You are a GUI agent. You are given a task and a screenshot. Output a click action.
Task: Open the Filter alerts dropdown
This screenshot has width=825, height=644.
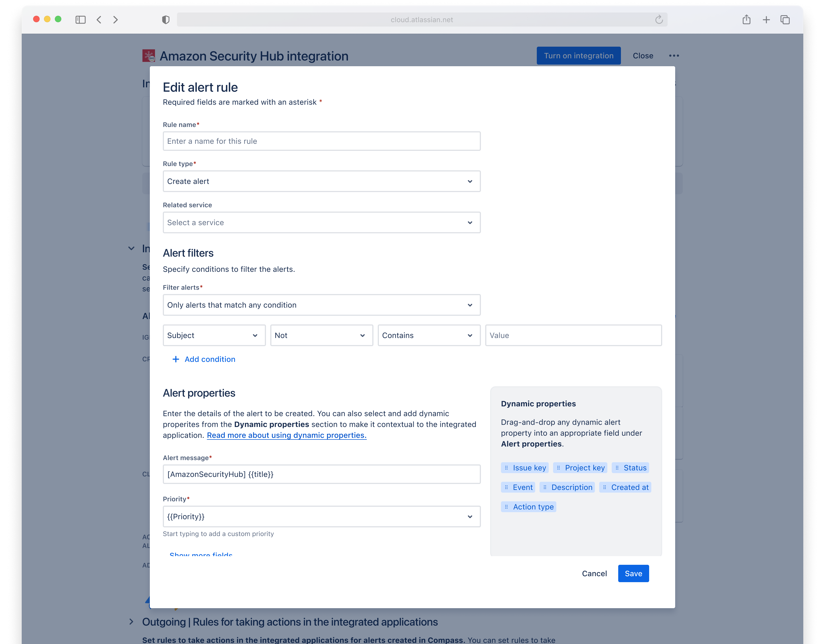coord(322,305)
